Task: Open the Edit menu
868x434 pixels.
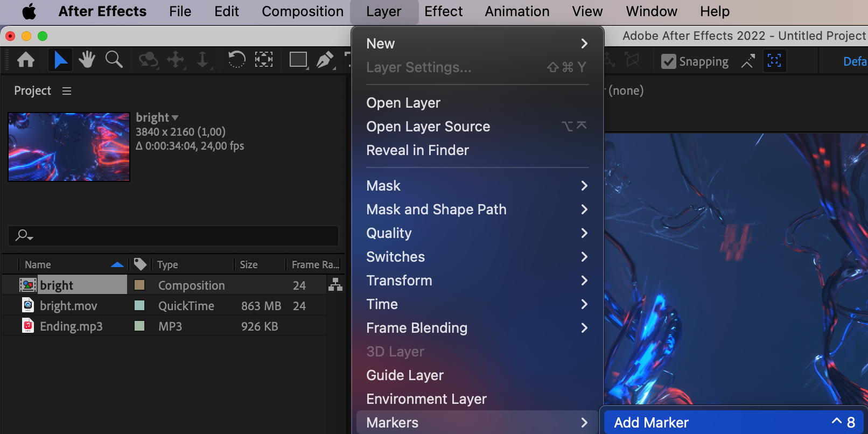Action: pyautogui.click(x=227, y=11)
